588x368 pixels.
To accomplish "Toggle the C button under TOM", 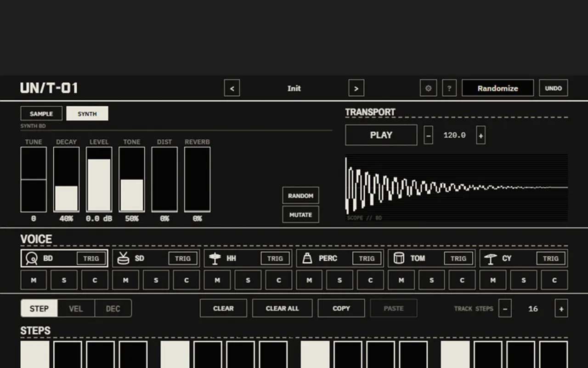I will click(x=462, y=280).
